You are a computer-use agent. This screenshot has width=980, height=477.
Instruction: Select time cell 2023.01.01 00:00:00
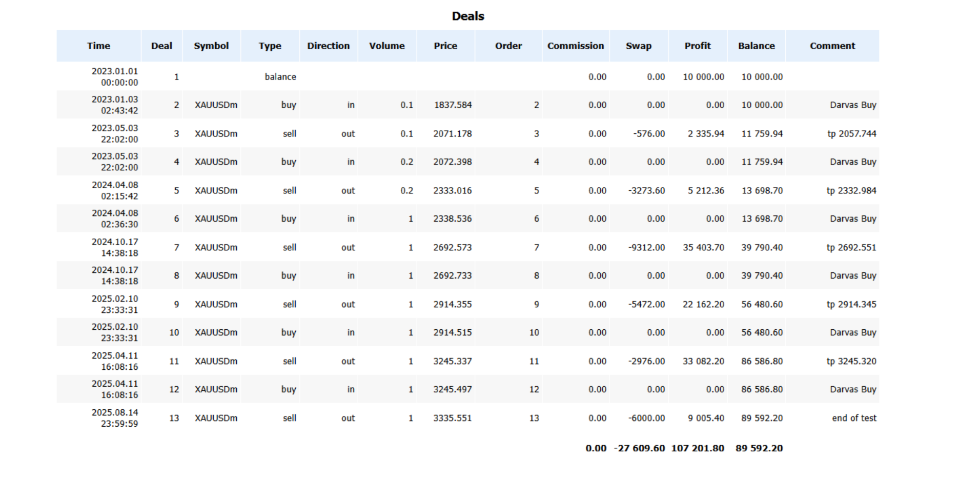(115, 77)
